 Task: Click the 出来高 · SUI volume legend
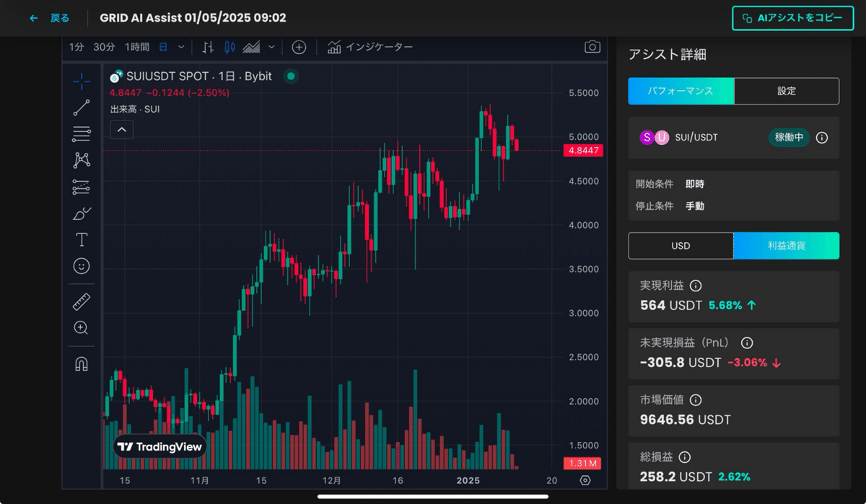(x=135, y=110)
